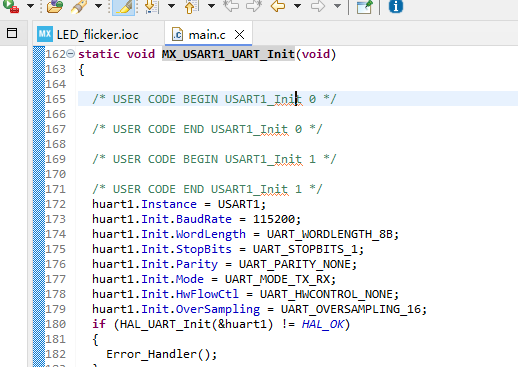Click the blue Information icon
Viewport: 518px width, 367px height.
[x=396, y=6]
